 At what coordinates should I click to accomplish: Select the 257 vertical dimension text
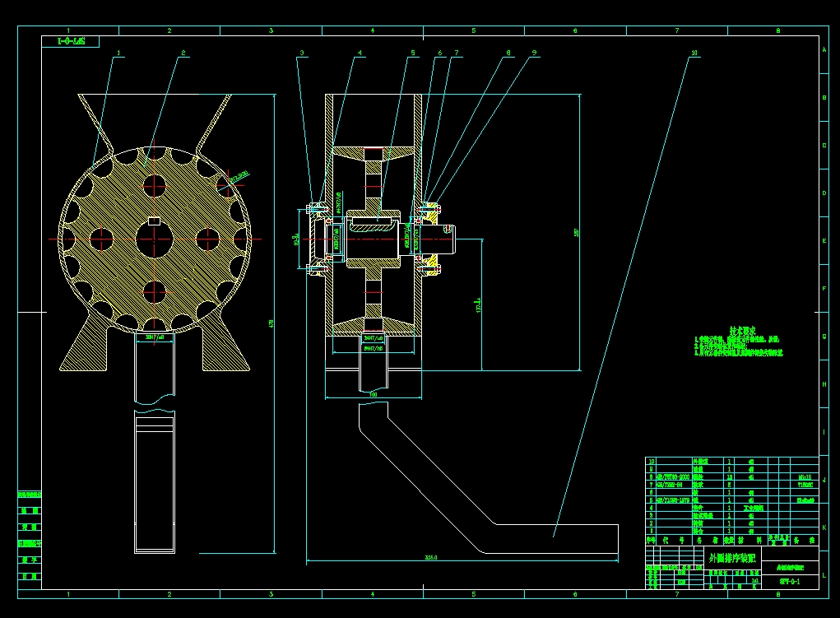[x=577, y=233]
